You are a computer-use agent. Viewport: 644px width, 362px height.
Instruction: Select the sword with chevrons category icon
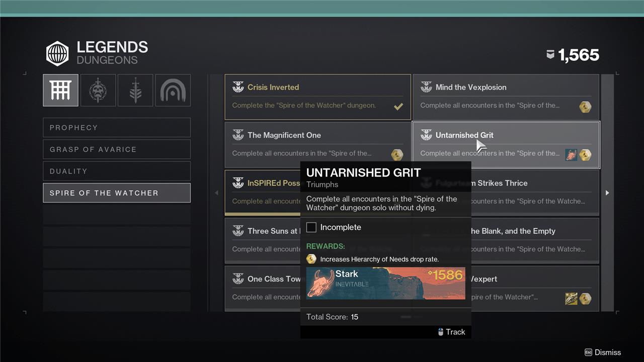(x=135, y=90)
